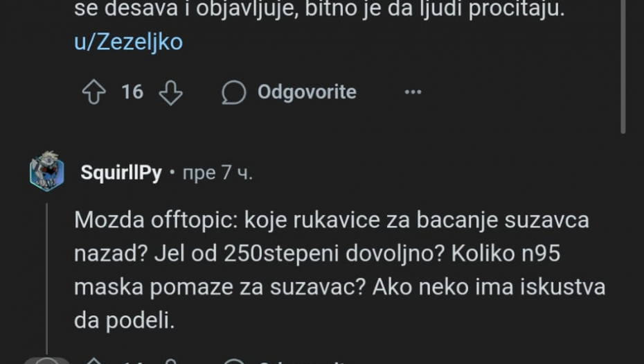Upvote SquirrlPy's comment at the bottom edge
This screenshot has width=644, height=364.
pyautogui.click(x=93, y=361)
